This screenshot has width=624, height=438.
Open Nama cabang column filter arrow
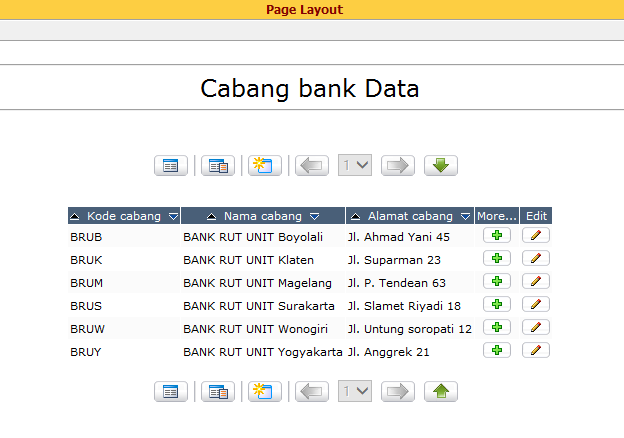tap(314, 216)
